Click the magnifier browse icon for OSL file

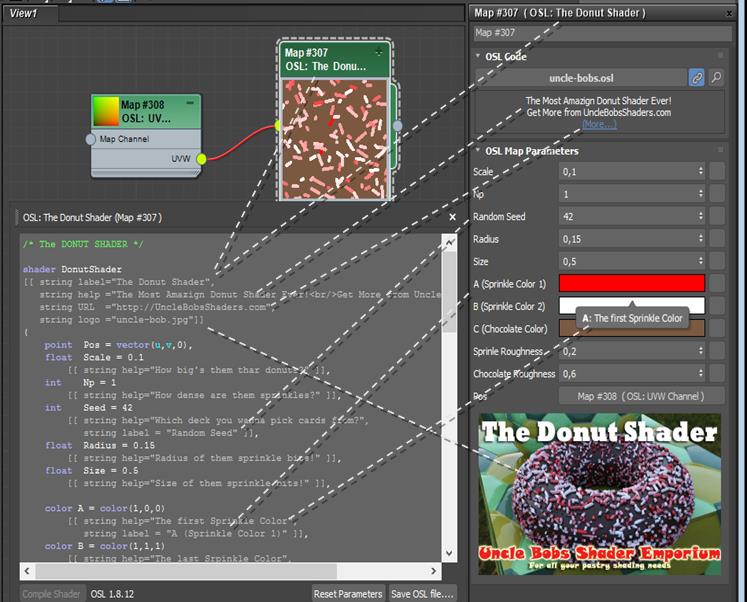click(716, 78)
